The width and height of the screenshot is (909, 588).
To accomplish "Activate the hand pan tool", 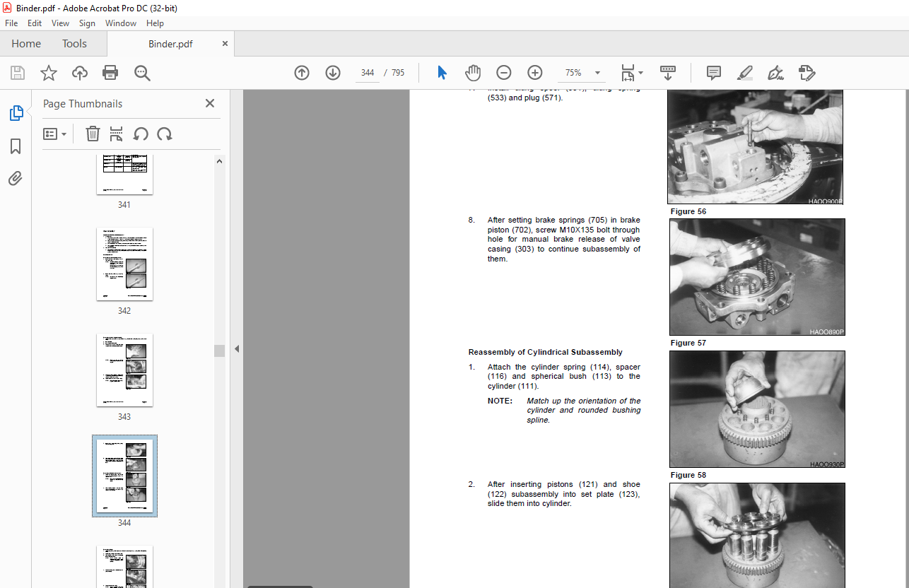I will pos(473,73).
